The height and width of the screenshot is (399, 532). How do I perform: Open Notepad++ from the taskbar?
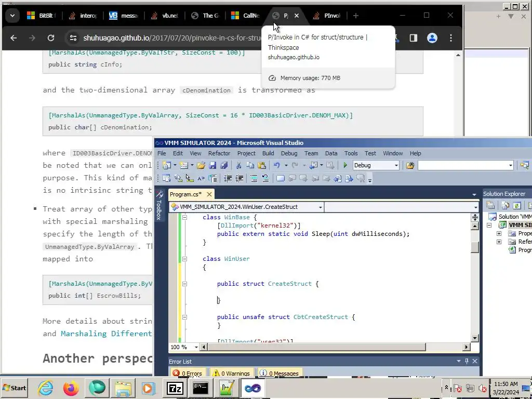[227, 388]
